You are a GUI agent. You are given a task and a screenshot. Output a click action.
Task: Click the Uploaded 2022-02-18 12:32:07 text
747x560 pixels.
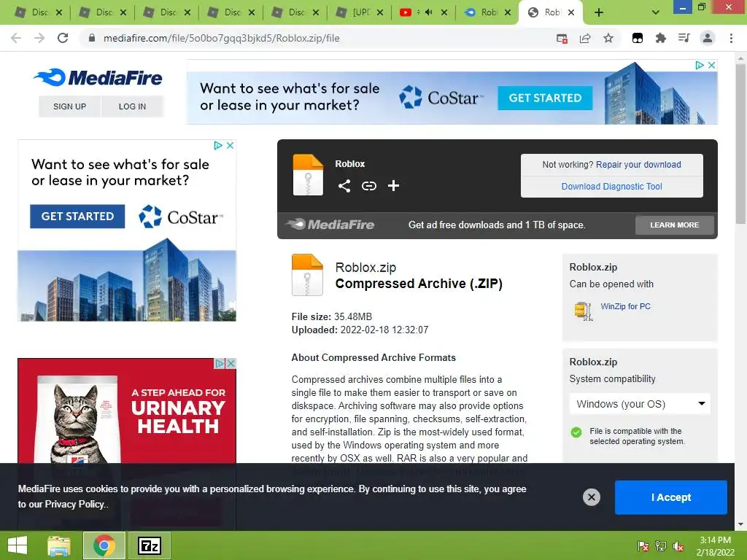[360, 330]
